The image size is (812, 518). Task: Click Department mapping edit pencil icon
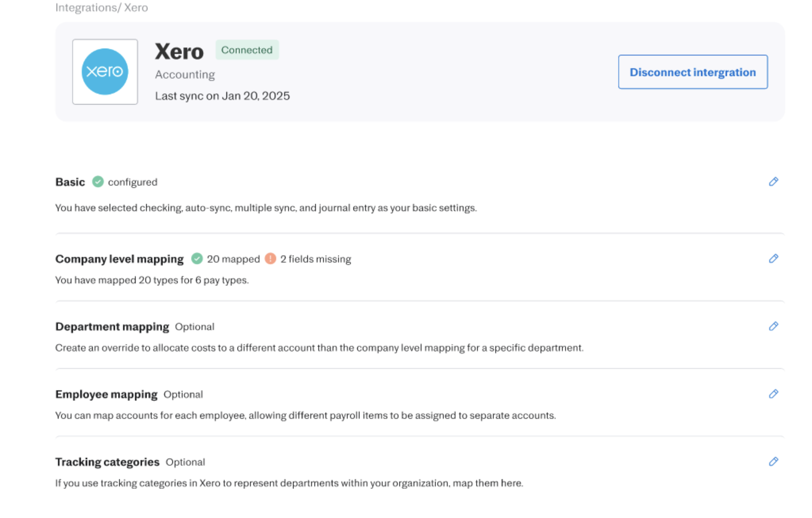[773, 326]
